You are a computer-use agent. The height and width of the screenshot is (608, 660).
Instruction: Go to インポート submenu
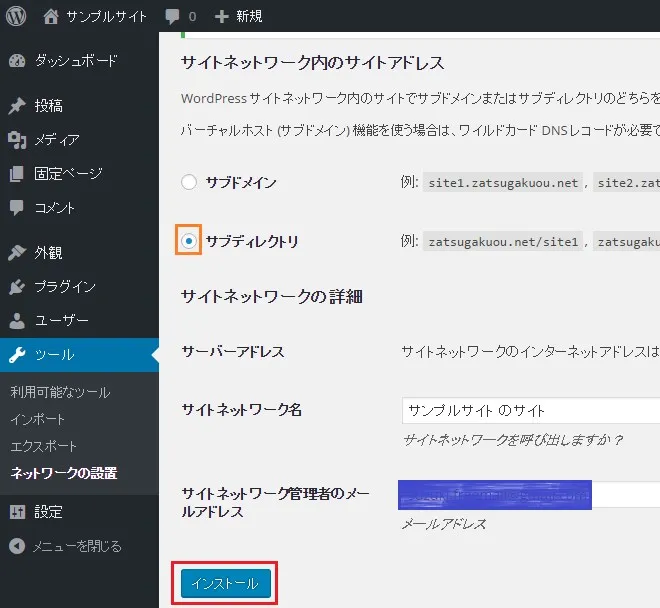pos(37,419)
